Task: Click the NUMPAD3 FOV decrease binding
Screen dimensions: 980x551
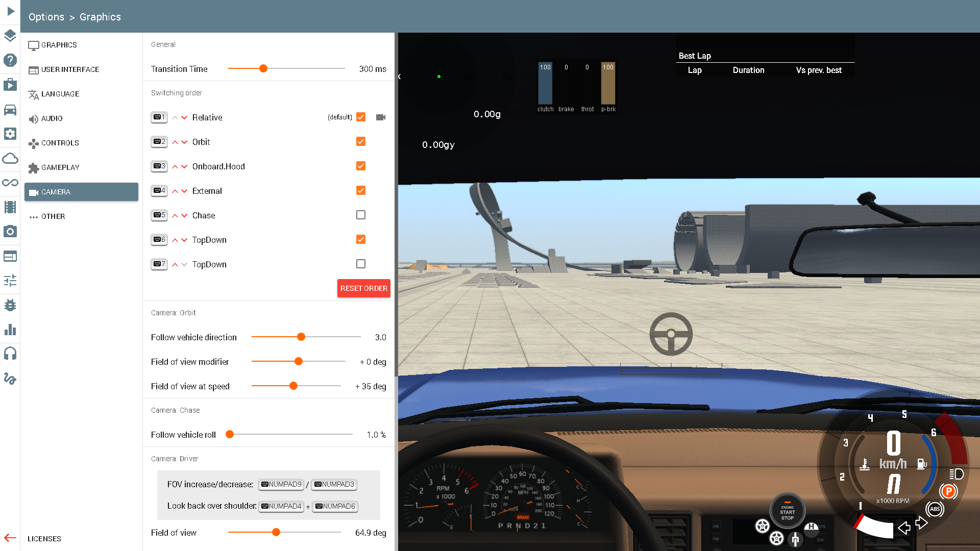Action: (x=334, y=484)
